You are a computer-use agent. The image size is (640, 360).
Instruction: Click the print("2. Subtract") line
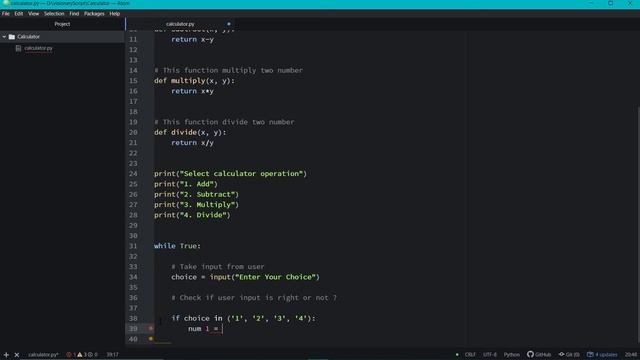tap(196, 194)
